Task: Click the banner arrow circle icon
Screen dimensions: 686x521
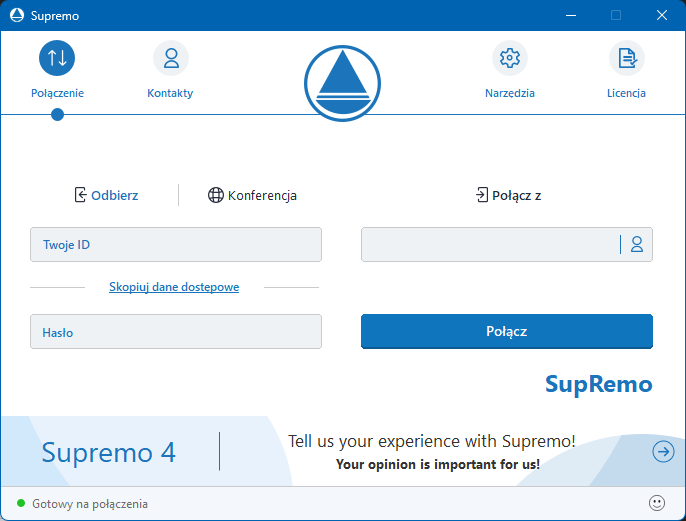Action: tap(663, 451)
